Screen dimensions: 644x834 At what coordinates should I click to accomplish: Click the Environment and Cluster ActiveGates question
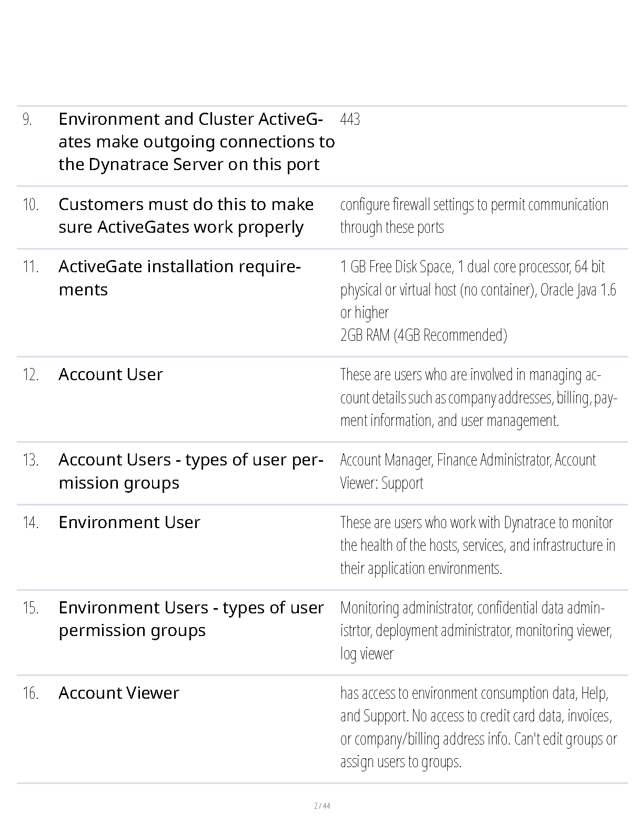(196, 142)
